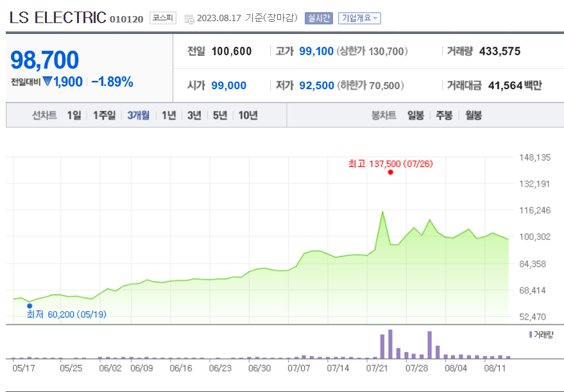This screenshot has width=564, height=392.
Task: Click the opening price value 99,000
Action: coord(229,85)
